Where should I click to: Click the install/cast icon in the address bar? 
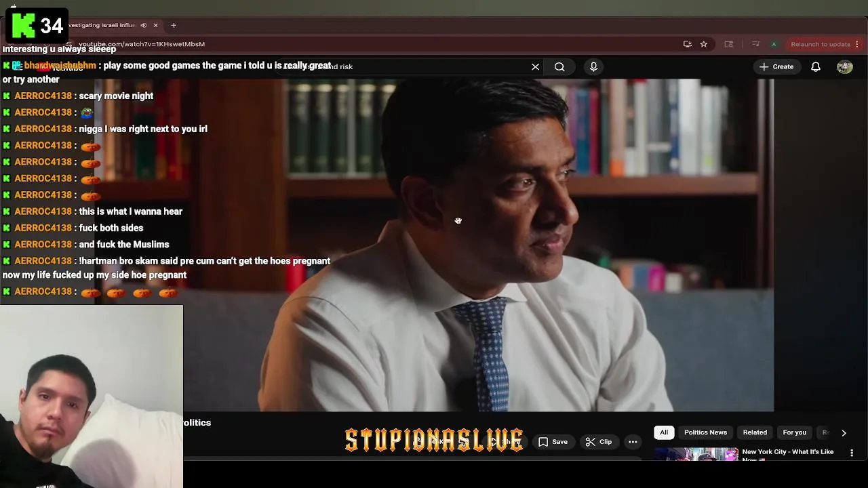[687, 44]
